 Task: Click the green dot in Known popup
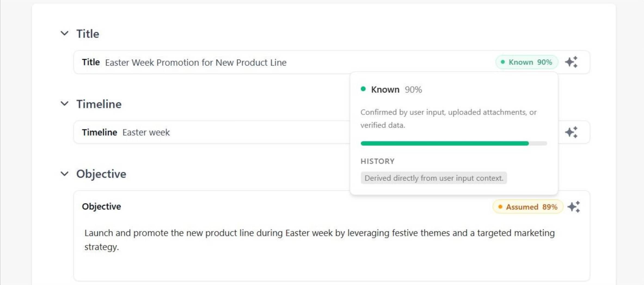(363, 89)
